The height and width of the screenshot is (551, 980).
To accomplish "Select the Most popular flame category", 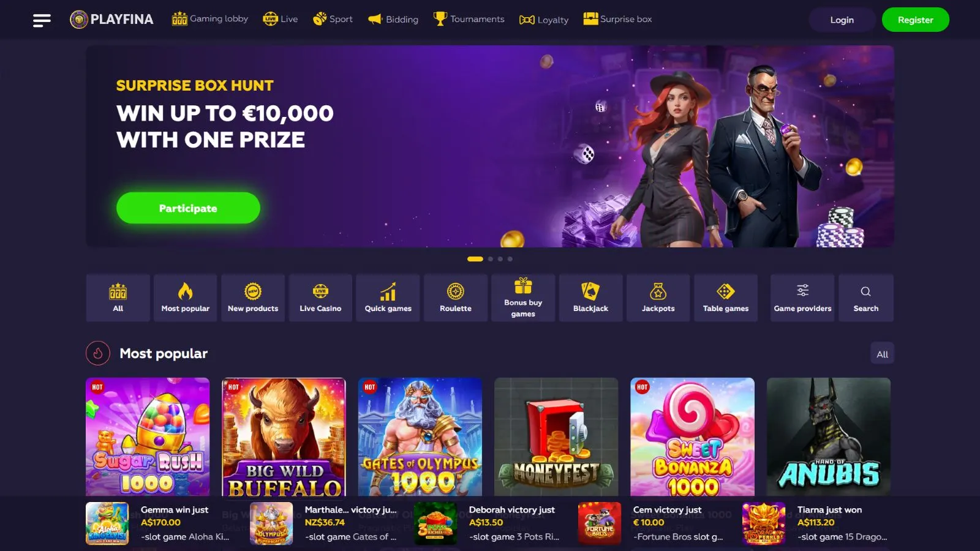I will [x=185, y=298].
